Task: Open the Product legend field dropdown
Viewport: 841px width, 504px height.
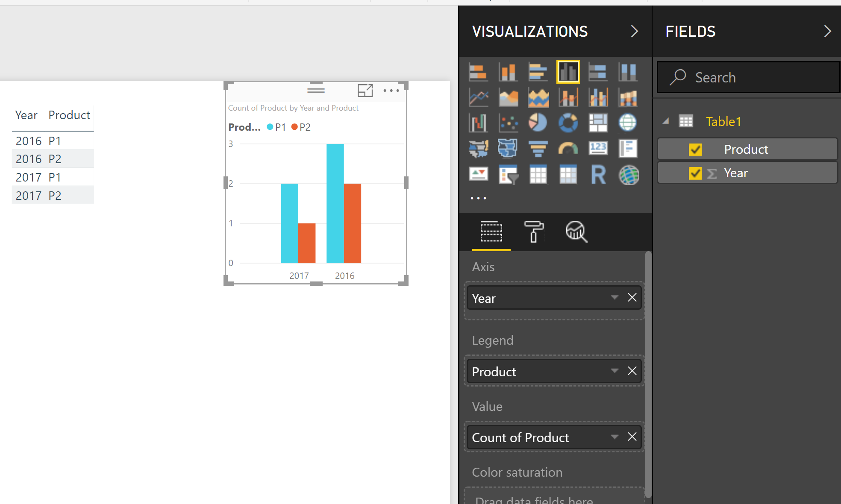Action: click(615, 371)
